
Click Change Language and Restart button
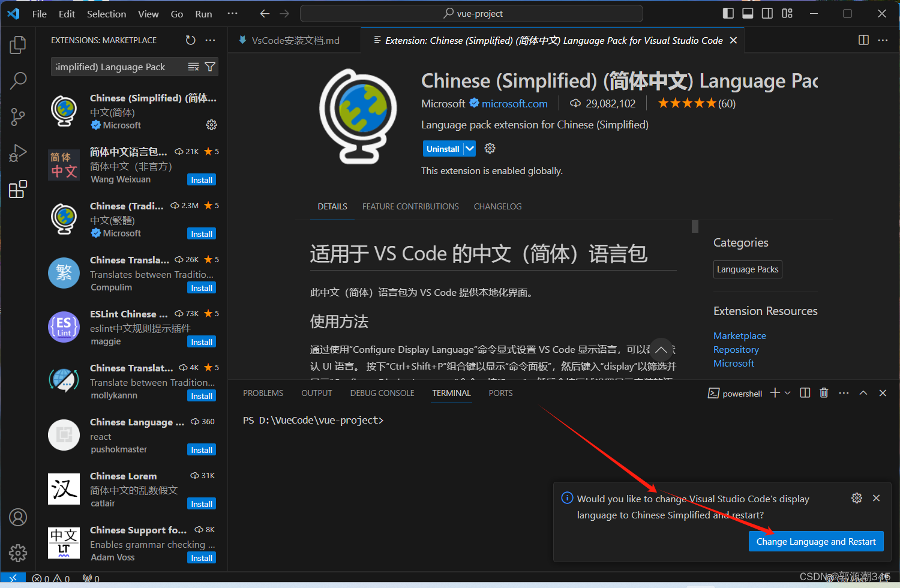coord(816,542)
